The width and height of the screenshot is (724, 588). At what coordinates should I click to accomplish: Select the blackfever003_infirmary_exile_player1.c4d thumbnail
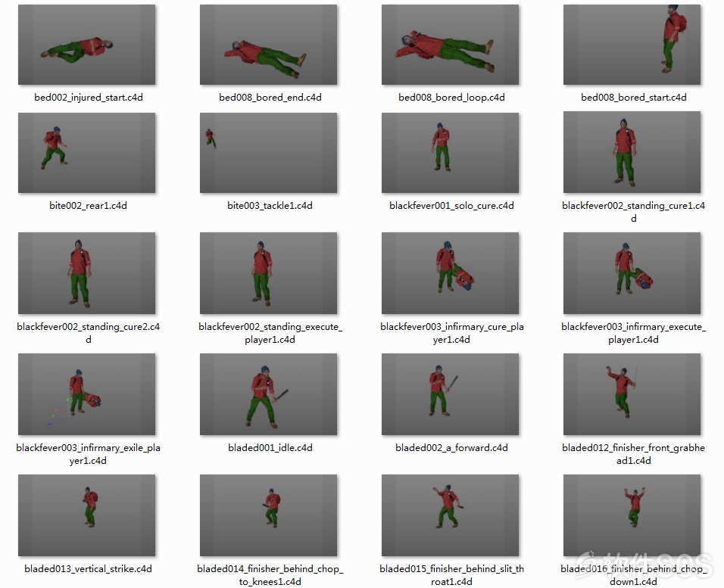click(x=87, y=394)
